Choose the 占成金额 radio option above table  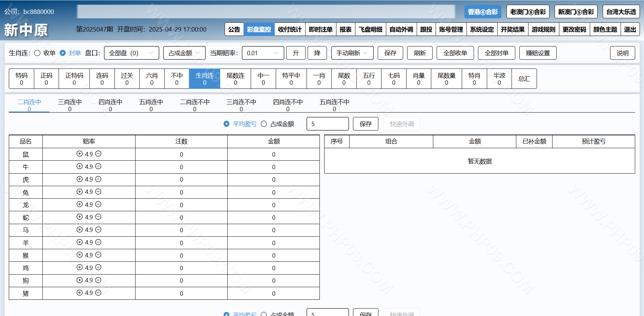click(264, 124)
